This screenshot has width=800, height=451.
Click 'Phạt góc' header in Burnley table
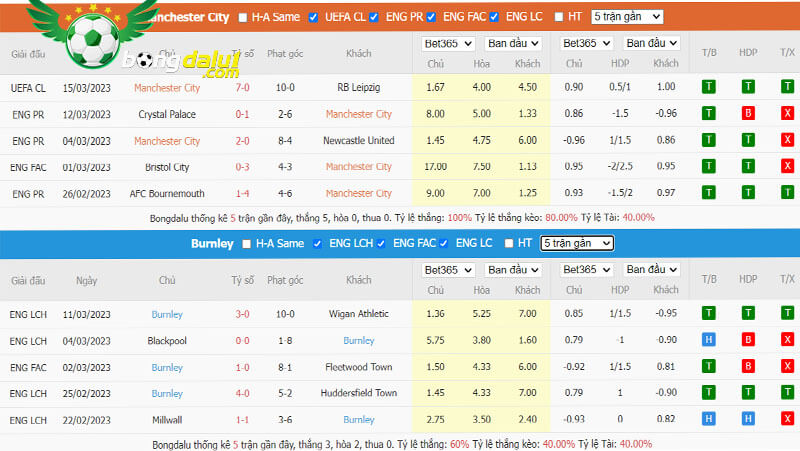[285, 280]
